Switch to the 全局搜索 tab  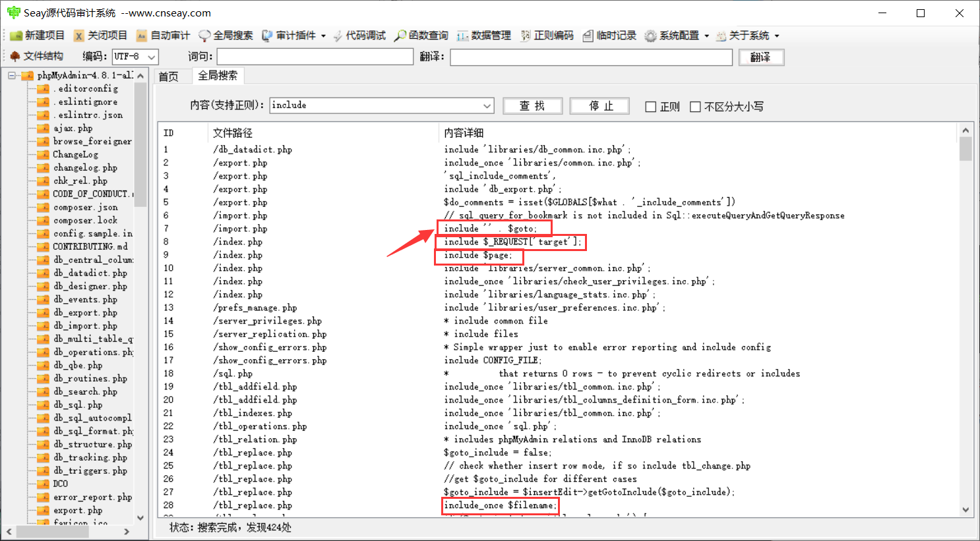(218, 76)
